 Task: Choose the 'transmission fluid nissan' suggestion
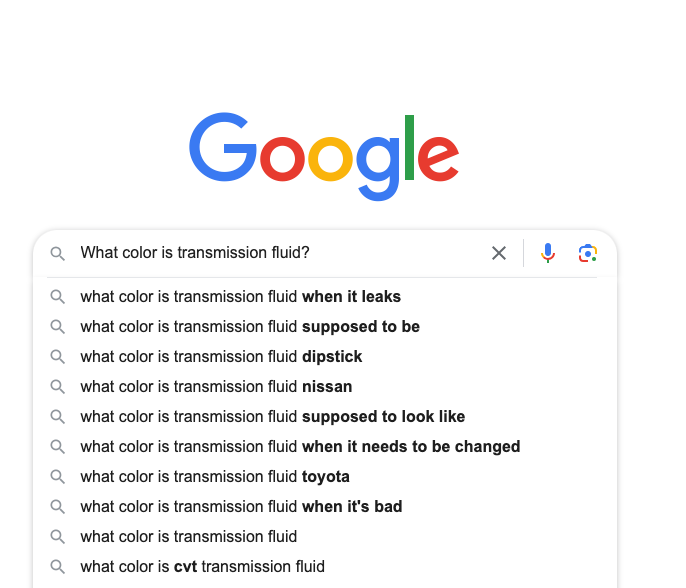pos(325,387)
